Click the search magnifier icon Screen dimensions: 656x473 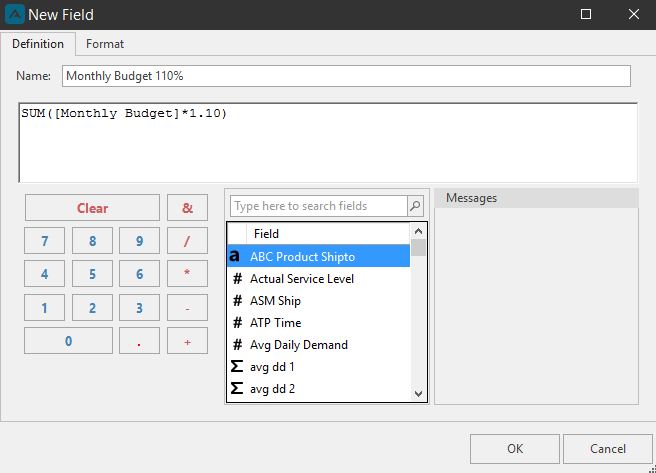(415, 206)
